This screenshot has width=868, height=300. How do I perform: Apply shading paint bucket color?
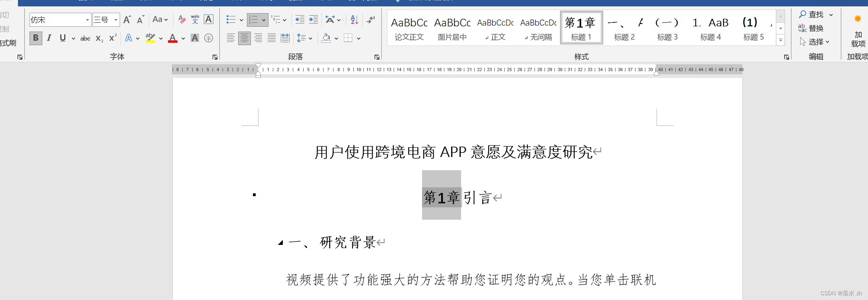tap(326, 38)
